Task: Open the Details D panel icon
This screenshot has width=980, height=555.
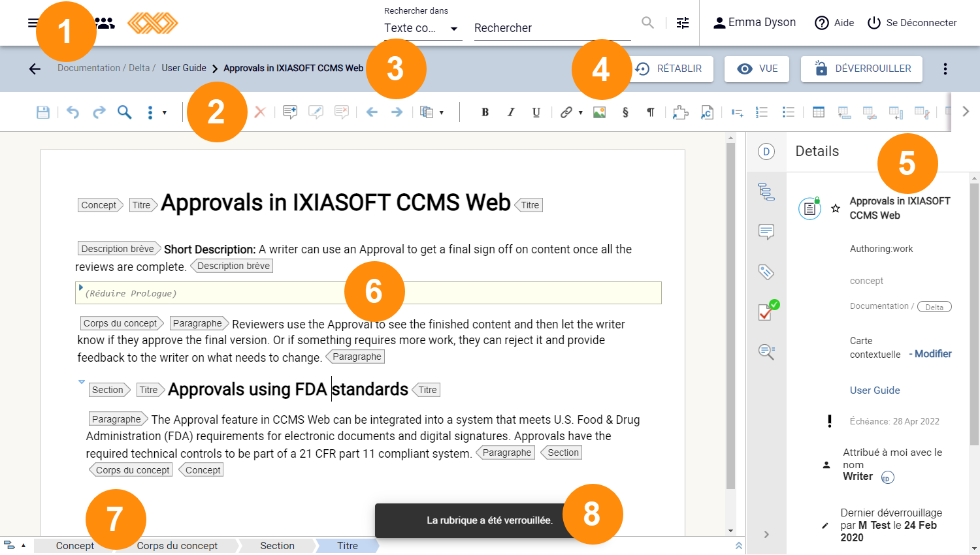Action: [x=766, y=151]
